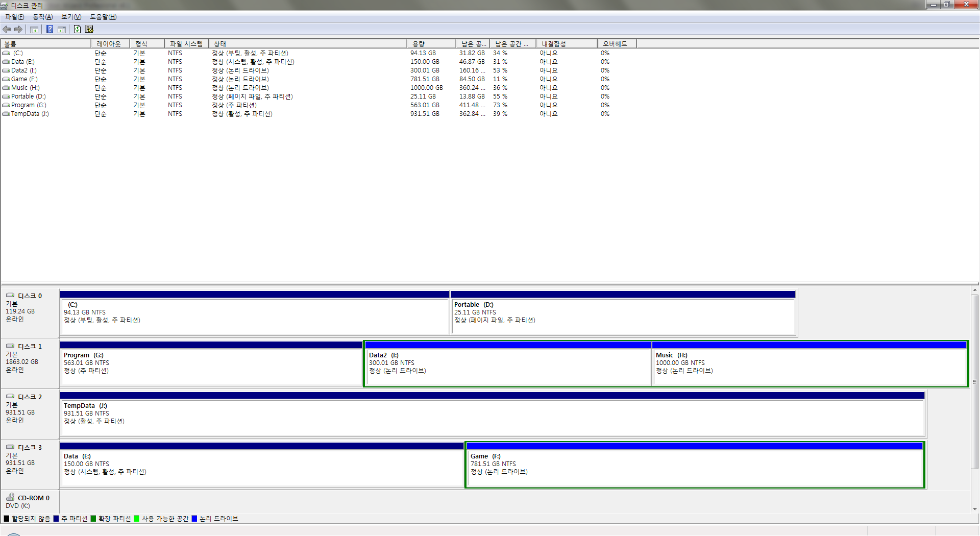Open the 도움말(H) menu

point(103,17)
